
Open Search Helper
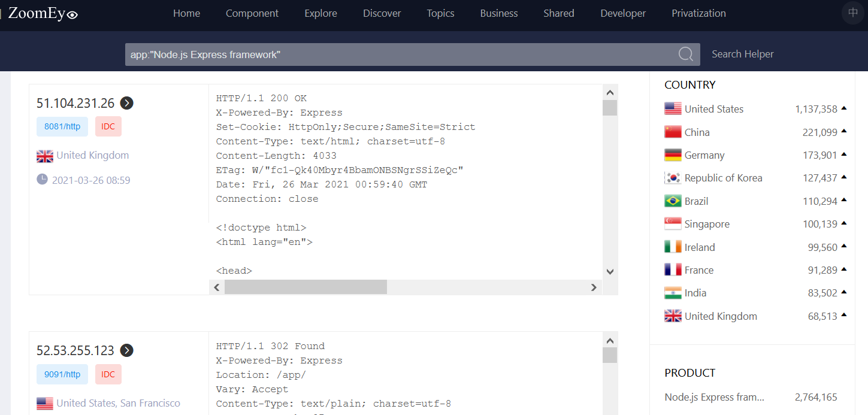click(x=742, y=54)
